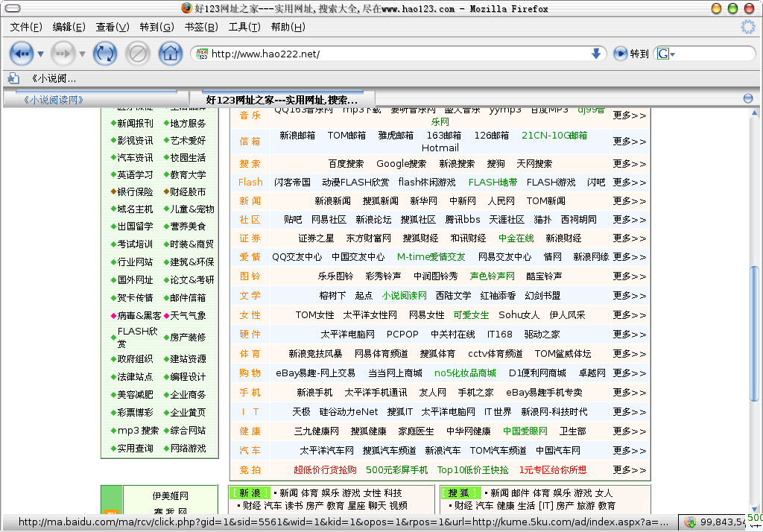Click the vertical scrollbar up arrow
Viewport: 763px width, 532px height.
pos(754,113)
